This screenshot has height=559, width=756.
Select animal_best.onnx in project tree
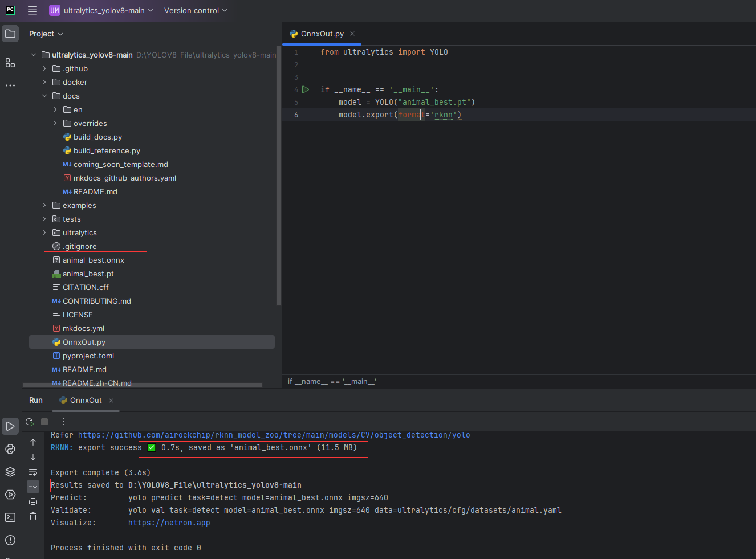tap(93, 260)
